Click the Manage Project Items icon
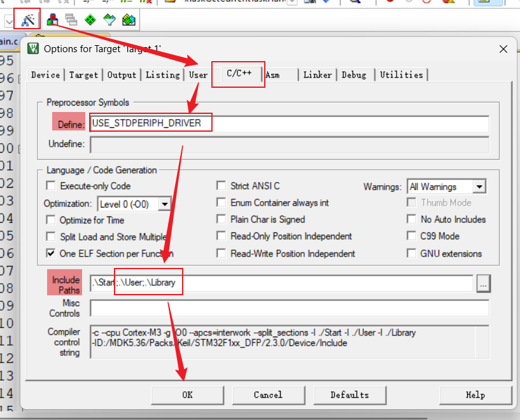Image resolution: width=520 pixels, height=420 pixels. pyautogui.click(x=52, y=20)
